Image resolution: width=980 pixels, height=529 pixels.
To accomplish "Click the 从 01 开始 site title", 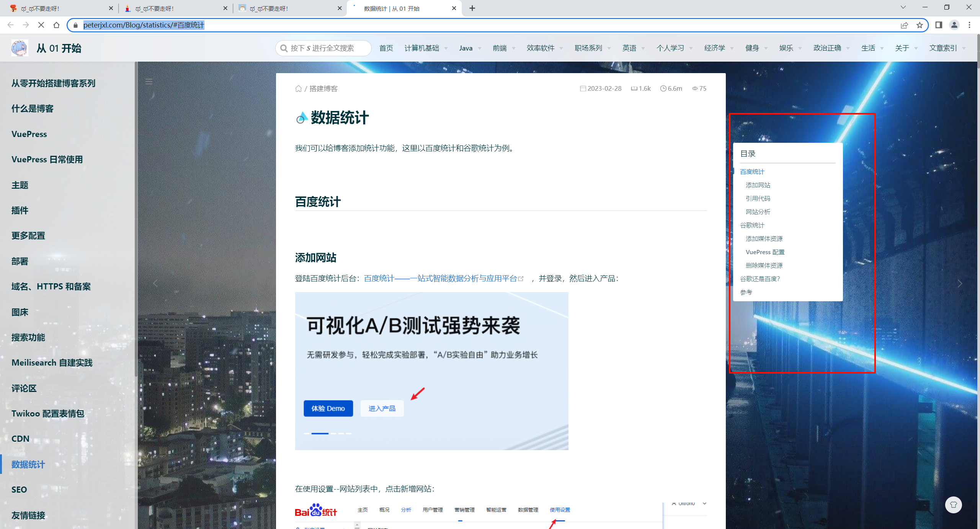I will coord(59,48).
